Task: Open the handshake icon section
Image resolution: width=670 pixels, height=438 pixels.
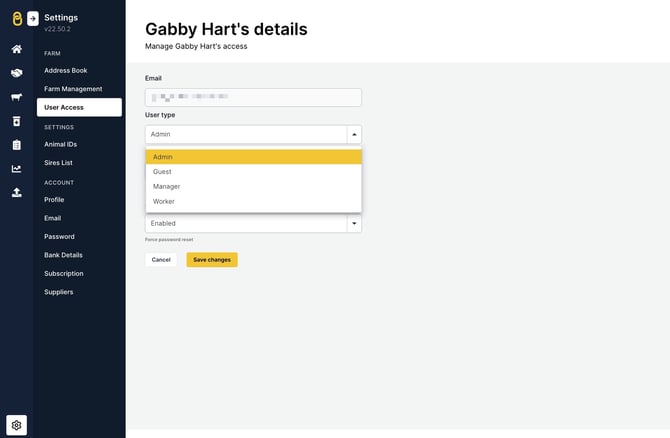Action: tap(16, 73)
